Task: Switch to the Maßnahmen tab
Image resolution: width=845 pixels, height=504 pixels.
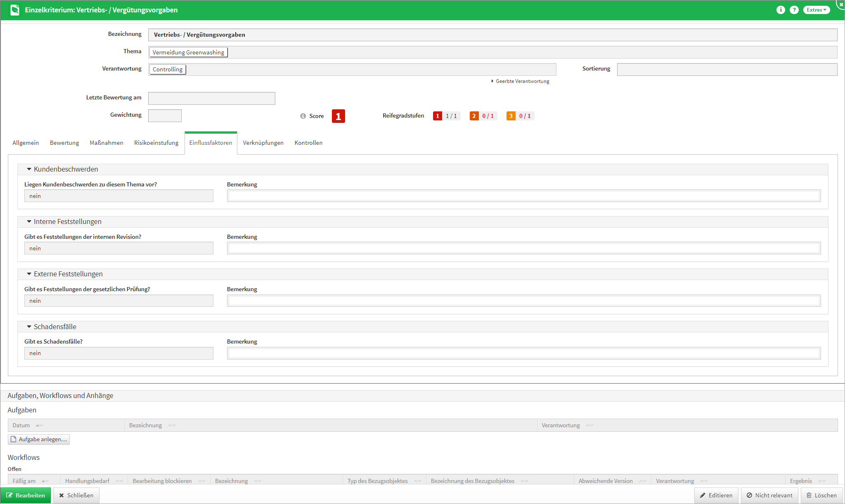Action: click(x=107, y=143)
